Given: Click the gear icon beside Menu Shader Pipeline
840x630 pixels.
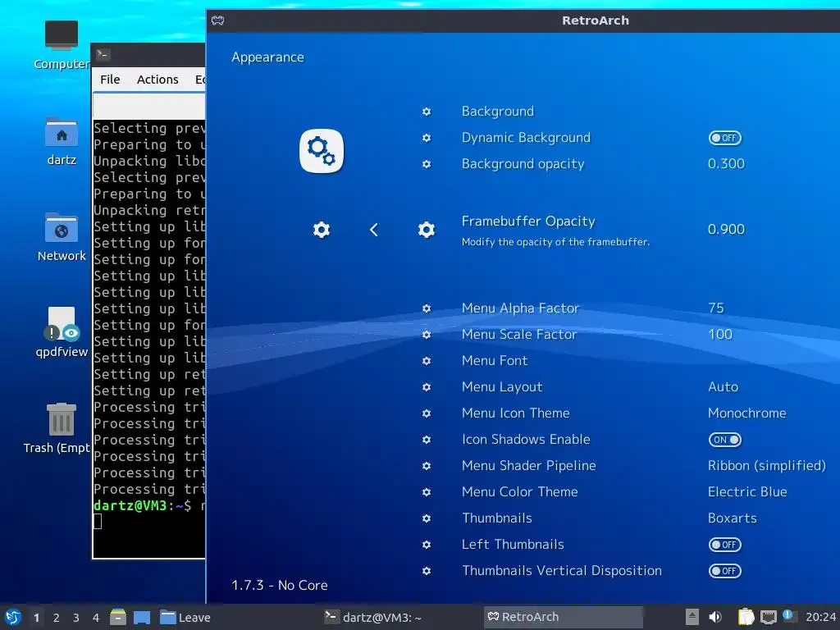Looking at the screenshot, I should point(427,466).
